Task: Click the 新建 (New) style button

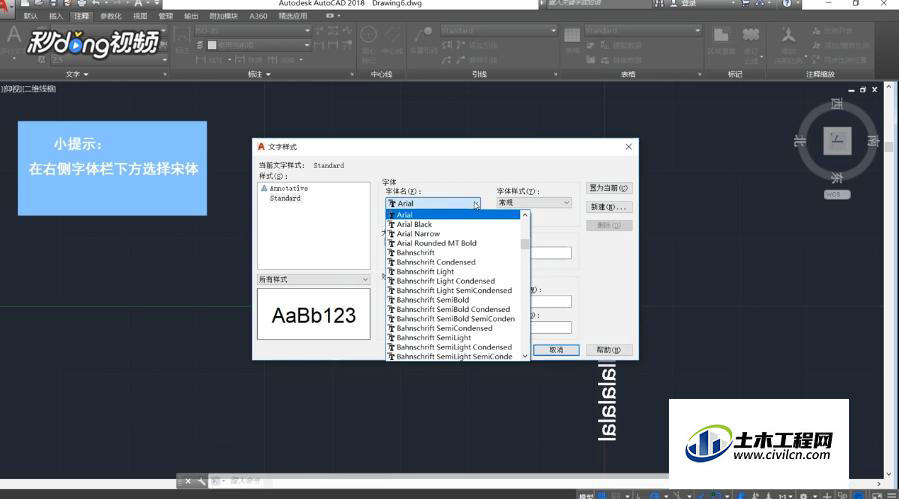Action: 609,206
